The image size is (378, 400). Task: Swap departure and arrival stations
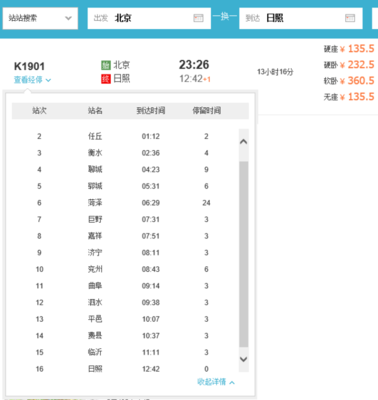coord(225,16)
